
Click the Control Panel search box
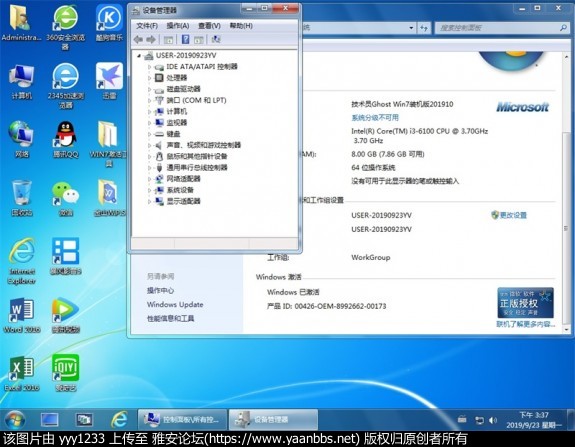pos(501,28)
